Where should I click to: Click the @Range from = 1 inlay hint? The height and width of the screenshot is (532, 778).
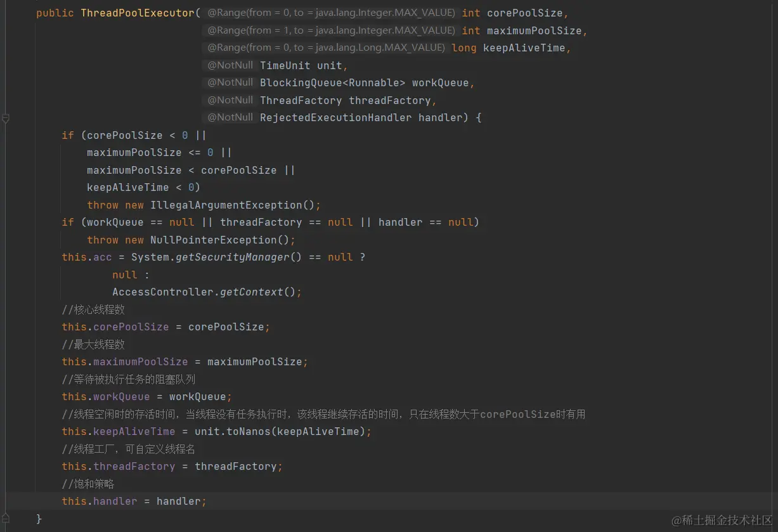(330, 30)
